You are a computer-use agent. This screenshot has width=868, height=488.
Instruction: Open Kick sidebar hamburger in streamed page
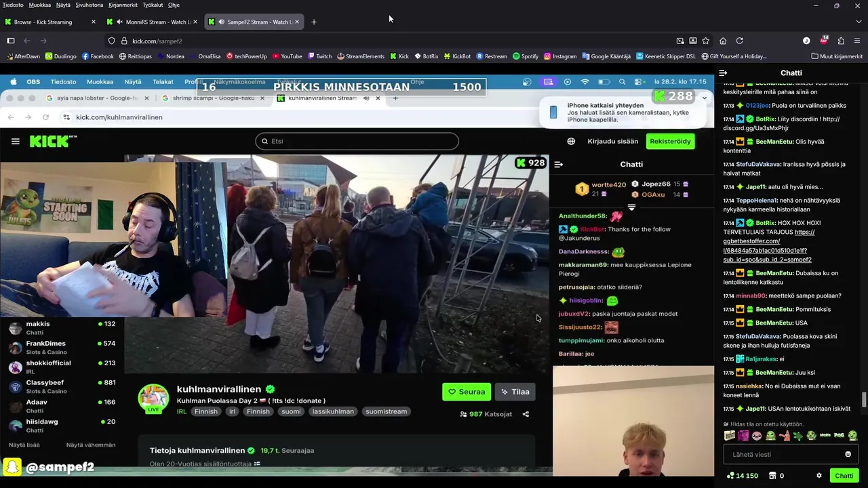coord(15,141)
